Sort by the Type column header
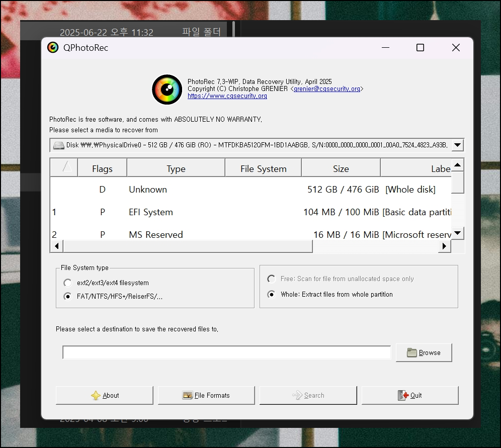The width and height of the screenshot is (501, 448). pos(176,168)
